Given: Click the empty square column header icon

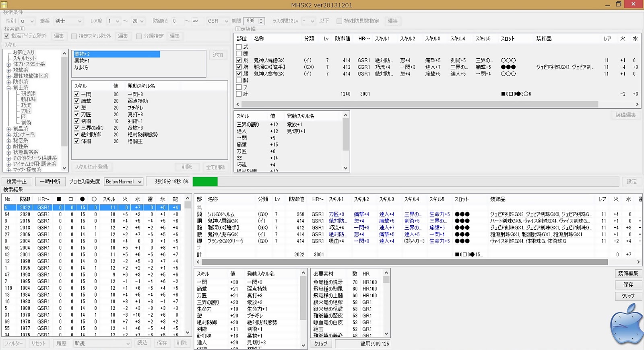Looking at the screenshot, I should tap(71, 199).
